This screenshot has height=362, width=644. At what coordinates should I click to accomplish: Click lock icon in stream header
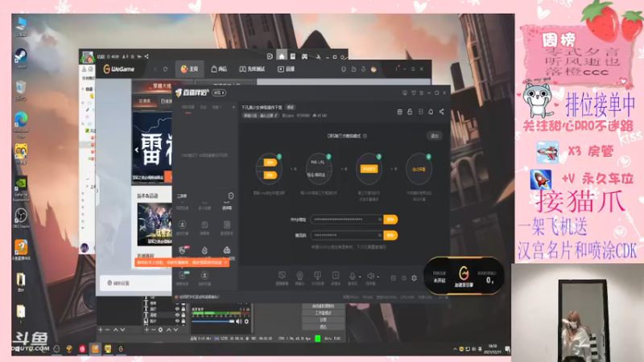tap(410, 112)
